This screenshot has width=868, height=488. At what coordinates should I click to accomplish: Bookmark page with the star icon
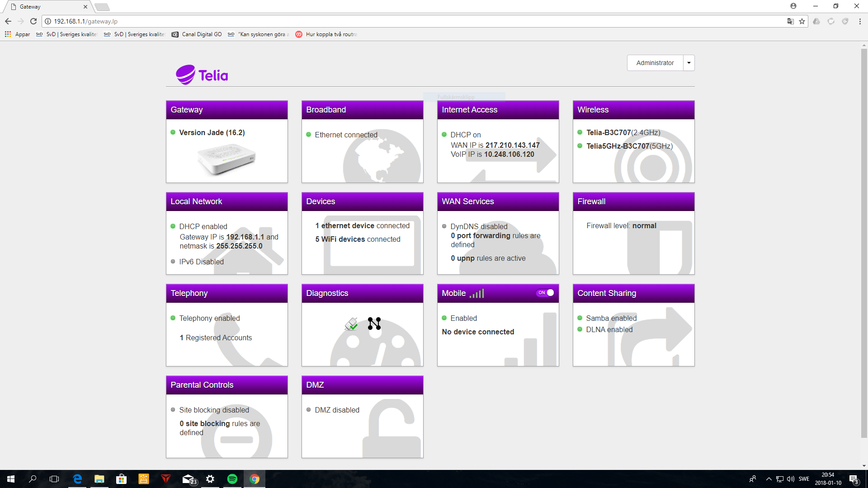click(x=802, y=21)
